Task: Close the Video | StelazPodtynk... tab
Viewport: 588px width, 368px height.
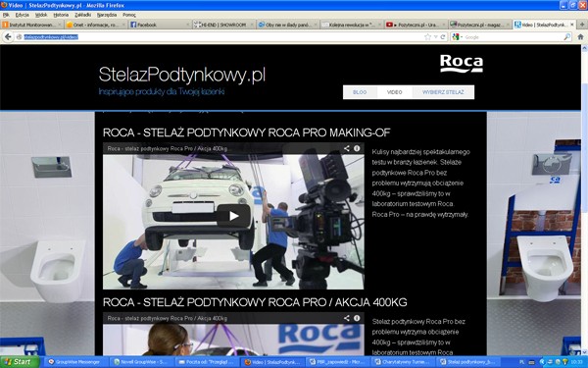Action: click(572, 25)
